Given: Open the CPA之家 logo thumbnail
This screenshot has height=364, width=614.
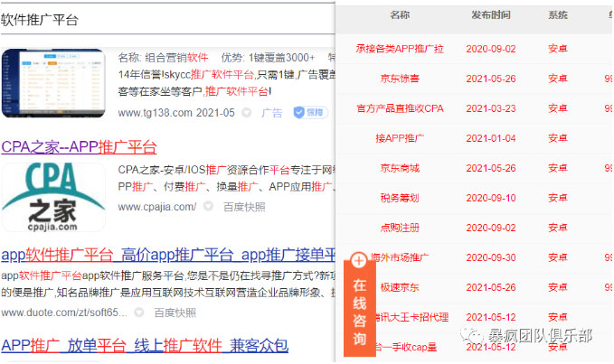Looking at the screenshot, I should 53,198.
